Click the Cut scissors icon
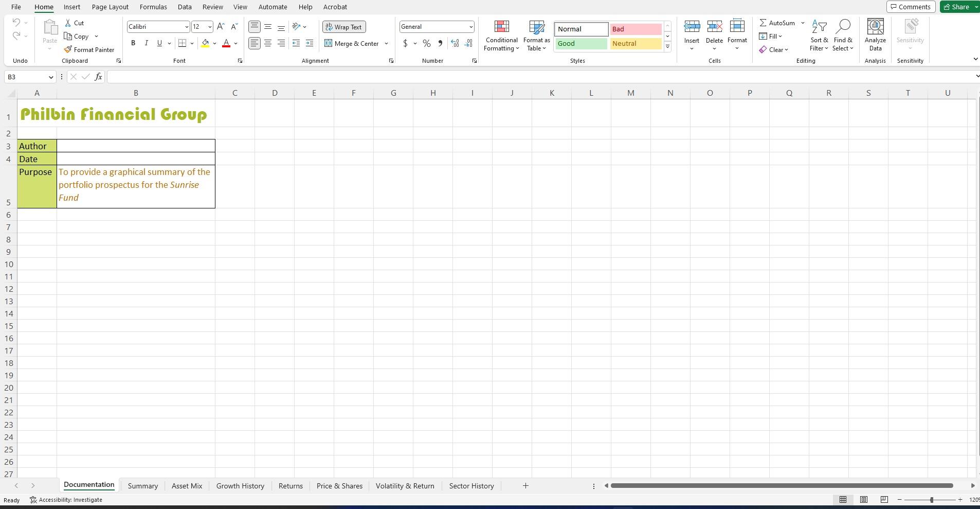 [x=68, y=23]
